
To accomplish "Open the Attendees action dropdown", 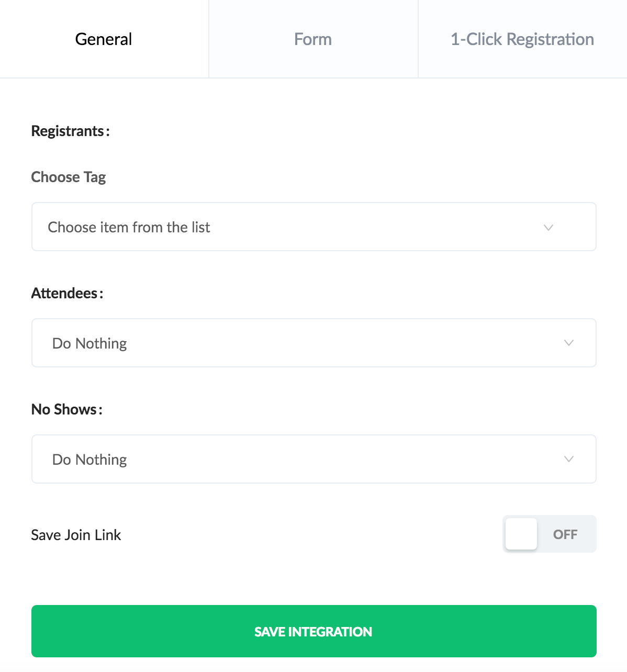I will tap(313, 343).
